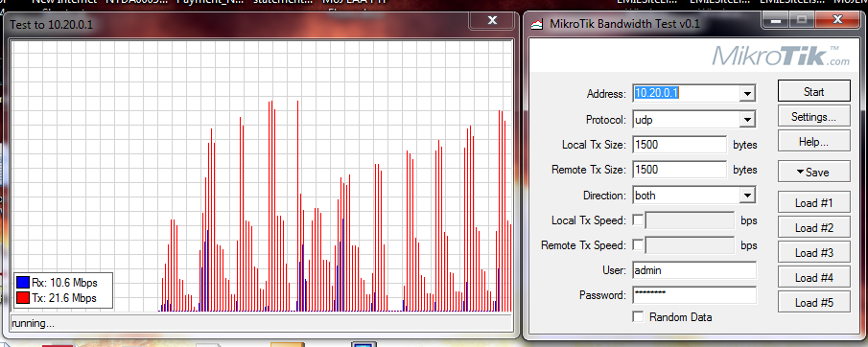Toggle the Random Data checkbox
The width and height of the screenshot is (868, 347).
click(x=638, y=317)
